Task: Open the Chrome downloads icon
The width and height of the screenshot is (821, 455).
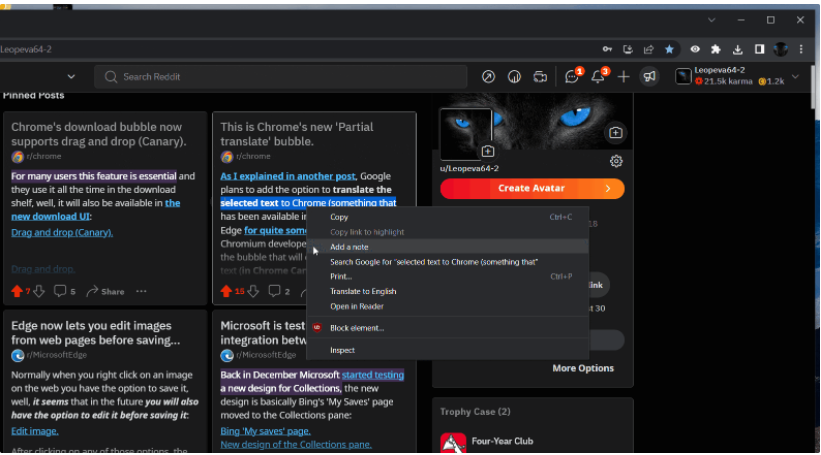Action: [x=737, y=49]
